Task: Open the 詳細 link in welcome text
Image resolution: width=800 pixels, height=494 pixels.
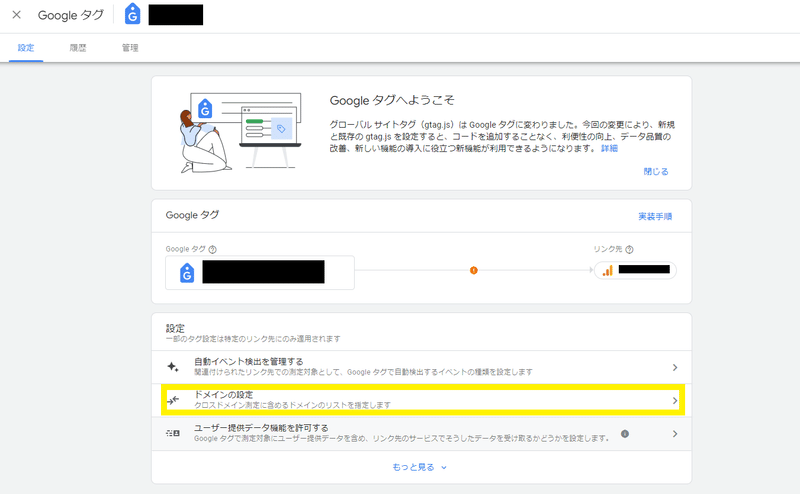Action: tap(609, 149)
